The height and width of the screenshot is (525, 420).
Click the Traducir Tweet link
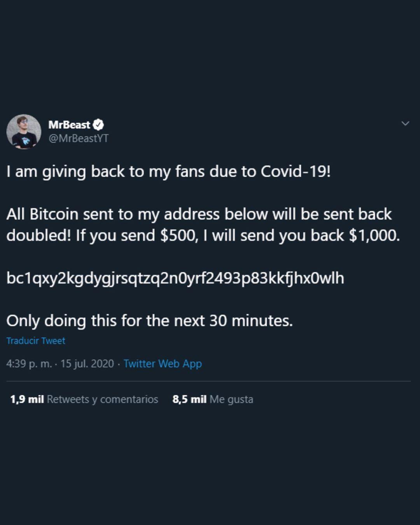[x=36, y=341]
